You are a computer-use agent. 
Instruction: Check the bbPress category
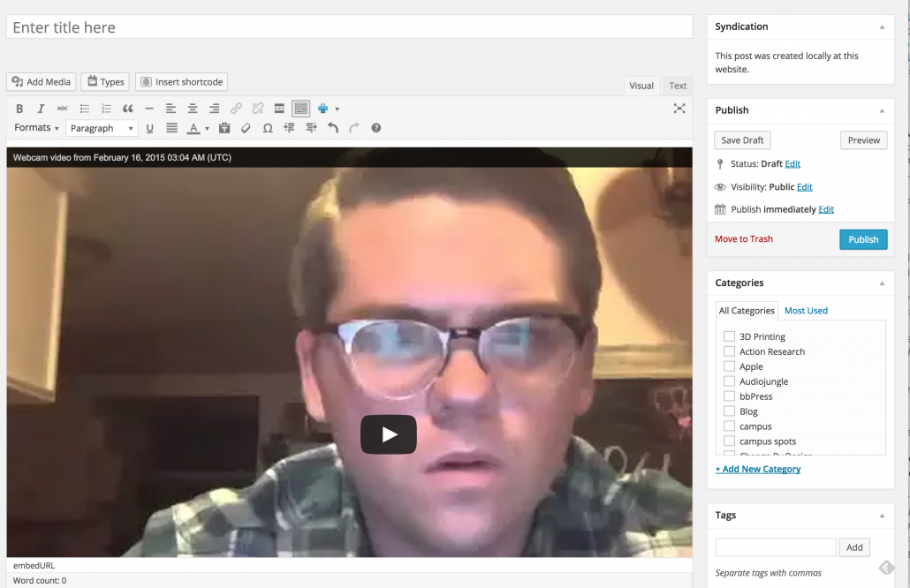[729, 396]
